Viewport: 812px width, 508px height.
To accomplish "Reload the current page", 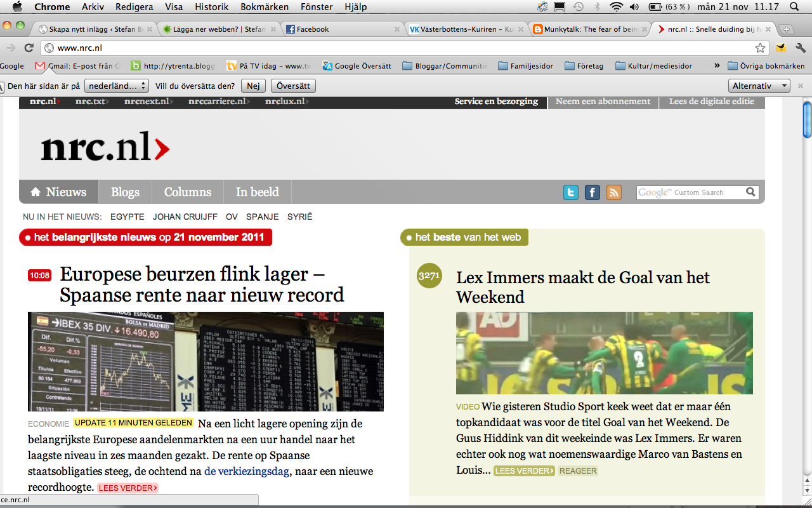I will (29, 48).
